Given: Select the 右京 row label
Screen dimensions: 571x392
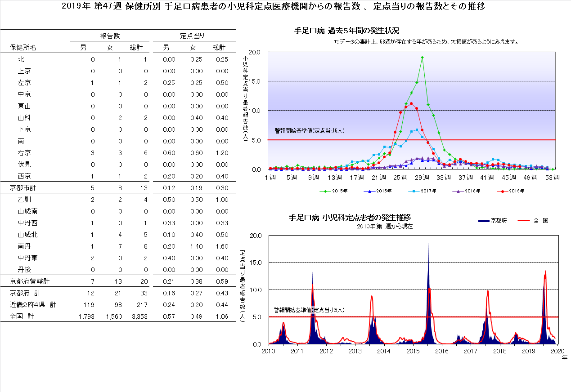Looking at the screenshot, I should pos(24,153).
